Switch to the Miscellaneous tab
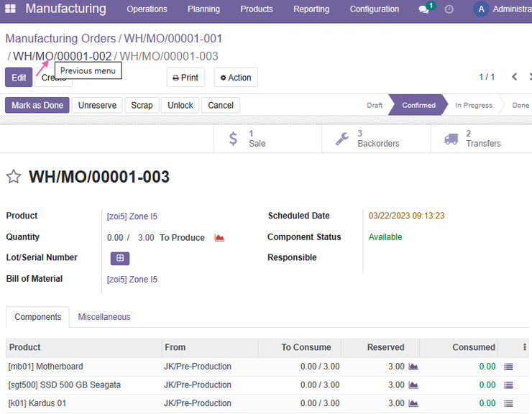Image resolution: width=532 pixels, height=414 pixels. (104, 316)
